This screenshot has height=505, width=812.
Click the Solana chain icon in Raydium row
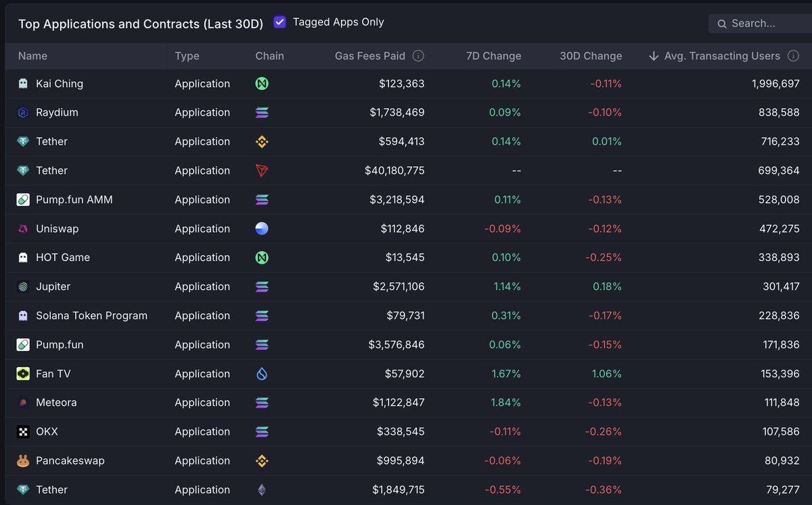262,113
